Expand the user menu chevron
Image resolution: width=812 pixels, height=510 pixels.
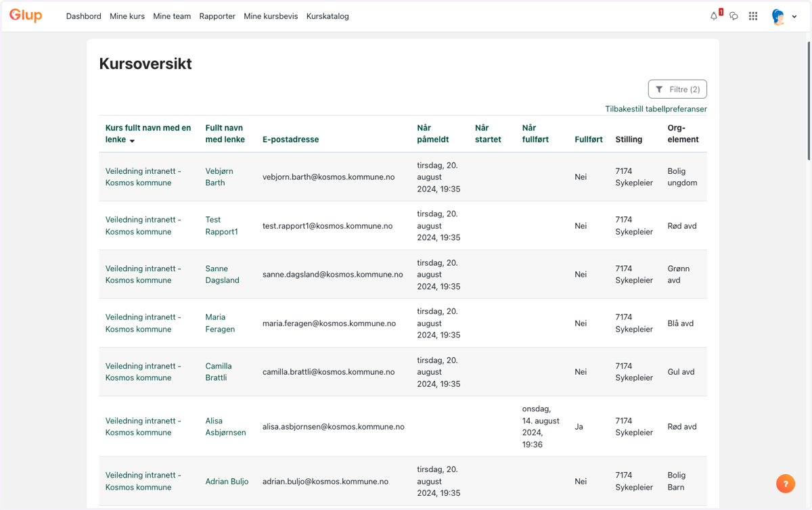(x=794, y=17)
